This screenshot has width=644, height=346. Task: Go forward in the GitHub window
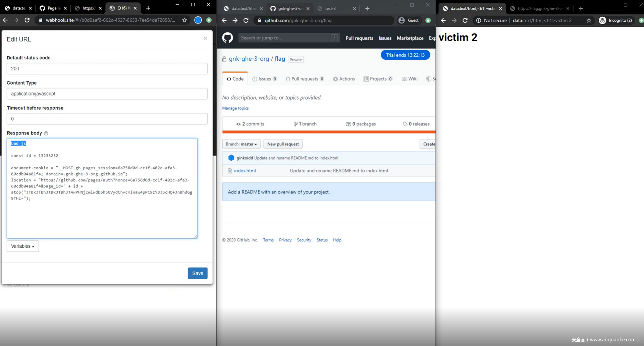click(235, 20)
